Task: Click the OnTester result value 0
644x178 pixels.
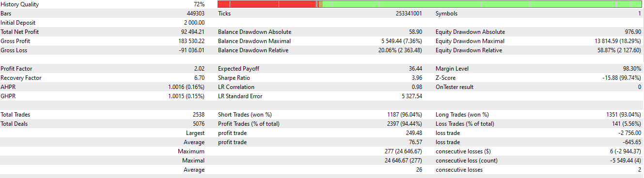Action: point(640,87)
